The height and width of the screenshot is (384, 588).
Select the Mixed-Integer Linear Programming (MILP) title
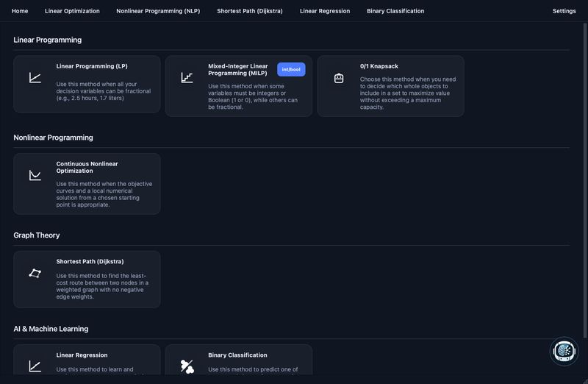pyautogui.click(x=238, y=69)
